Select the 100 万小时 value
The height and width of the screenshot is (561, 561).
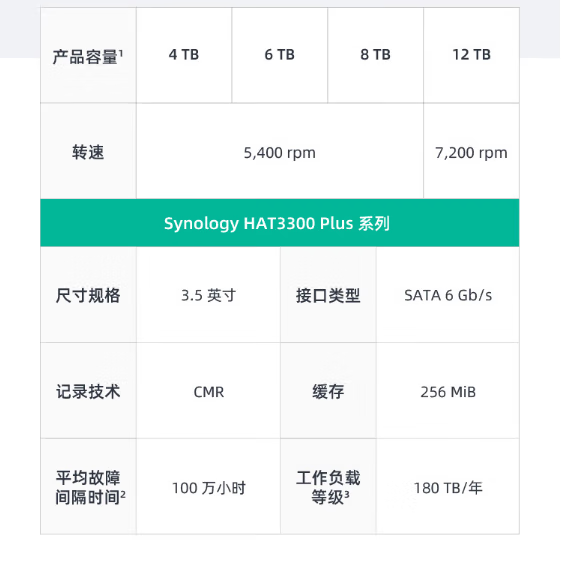[209, 487]
